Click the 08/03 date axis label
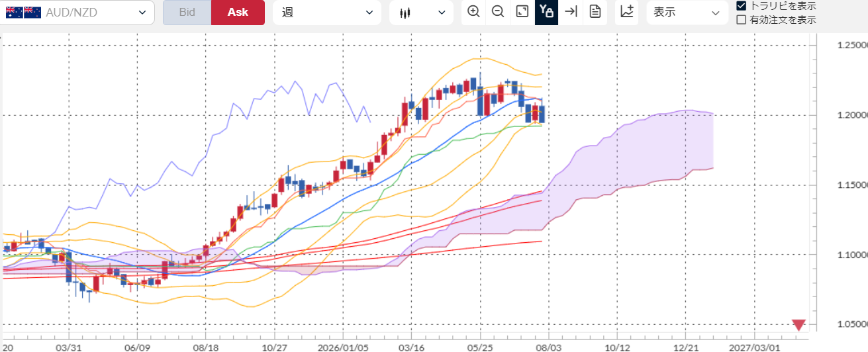 tap(548, 347)
